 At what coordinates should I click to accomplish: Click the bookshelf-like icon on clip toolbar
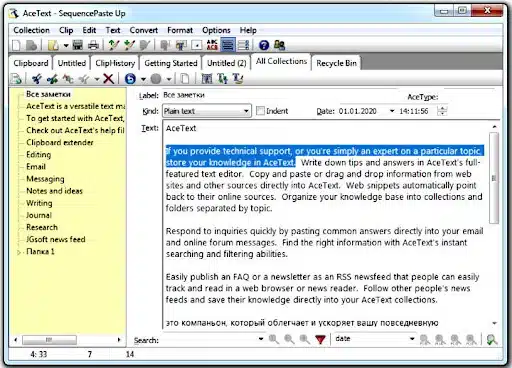click(x=207, y=79)
